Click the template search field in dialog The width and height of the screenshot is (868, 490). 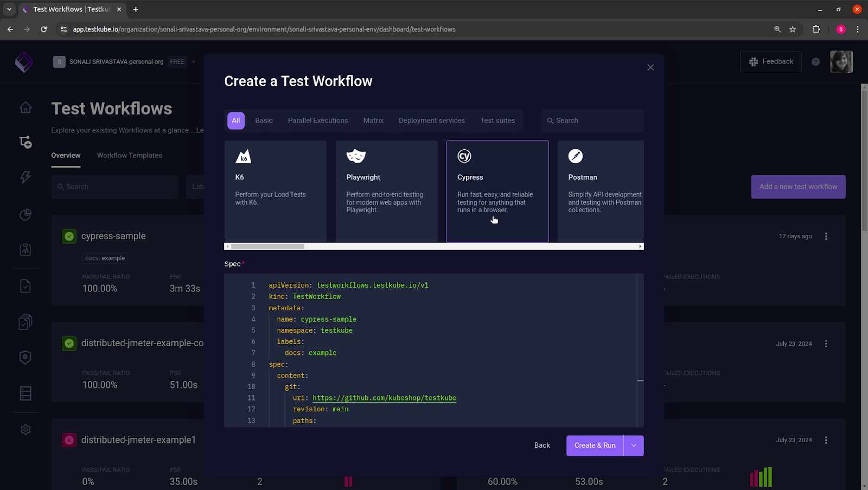[592, 120]
